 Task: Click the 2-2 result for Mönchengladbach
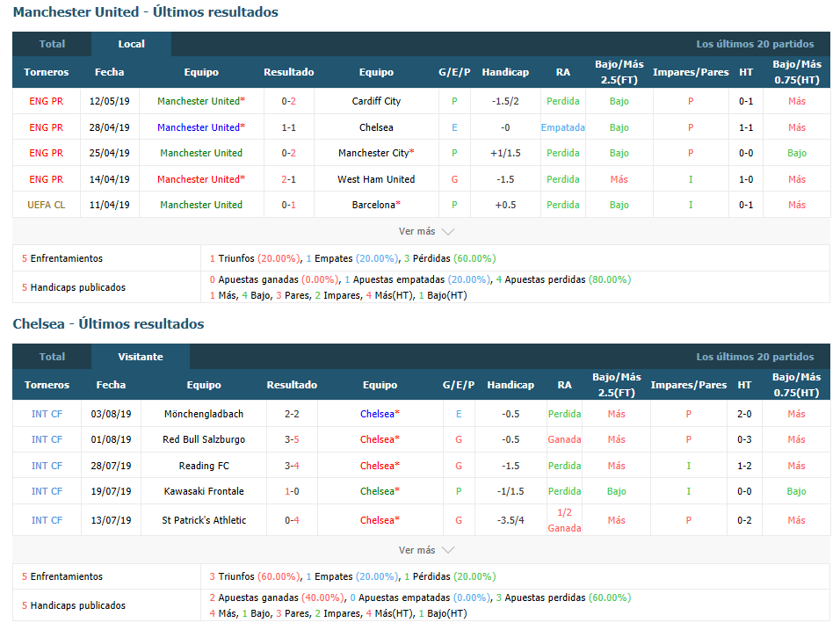(292, 414)
